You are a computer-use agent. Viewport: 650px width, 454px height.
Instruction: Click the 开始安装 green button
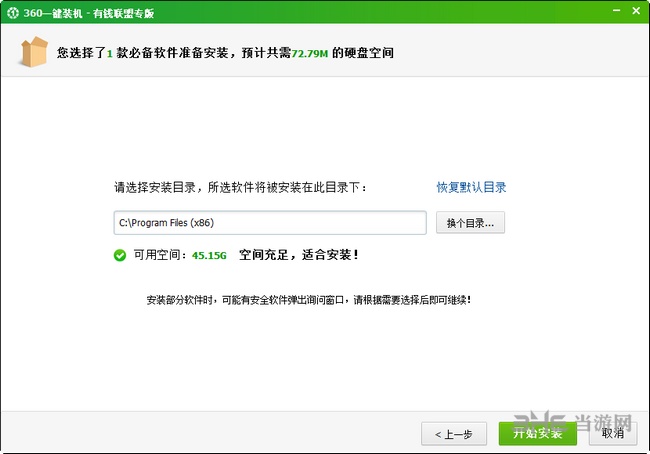point(537,434)
